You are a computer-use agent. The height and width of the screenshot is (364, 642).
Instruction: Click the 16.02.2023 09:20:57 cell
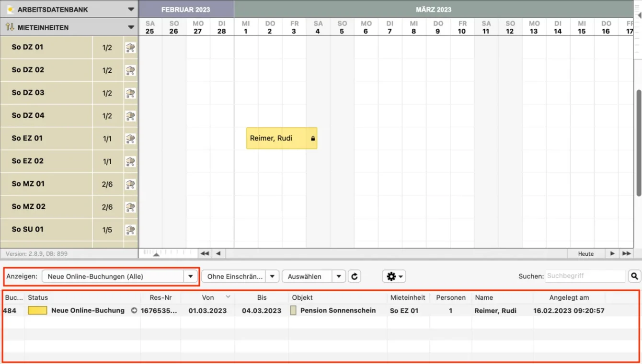click(x=569, y=310)
